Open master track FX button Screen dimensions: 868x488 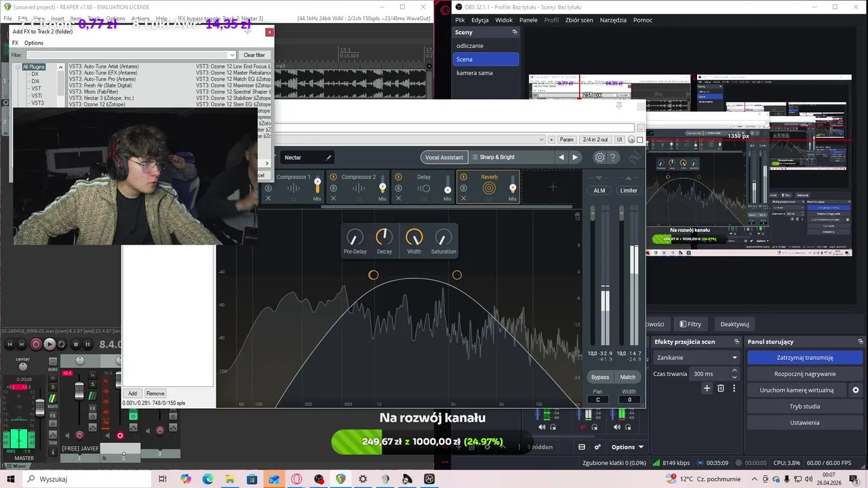tap(53, 415)
